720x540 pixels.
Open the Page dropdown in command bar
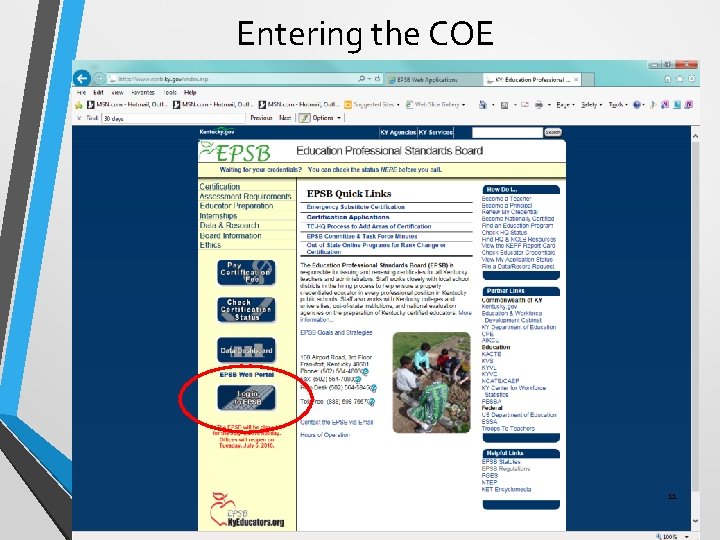pos(565,105)
